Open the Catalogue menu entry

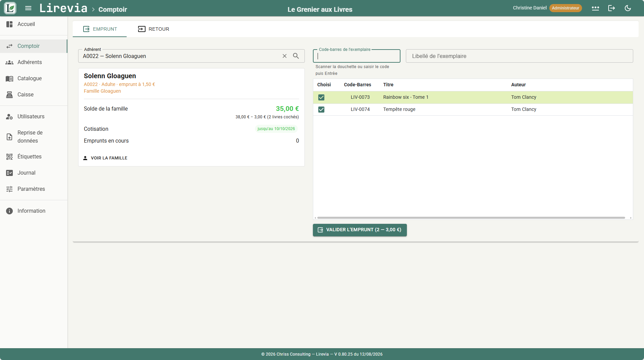click(x=34, y=79)
